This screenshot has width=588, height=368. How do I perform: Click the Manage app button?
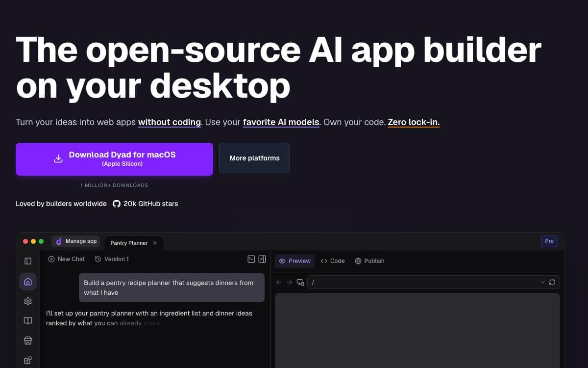pyautogui.click(x=76, y=241)
